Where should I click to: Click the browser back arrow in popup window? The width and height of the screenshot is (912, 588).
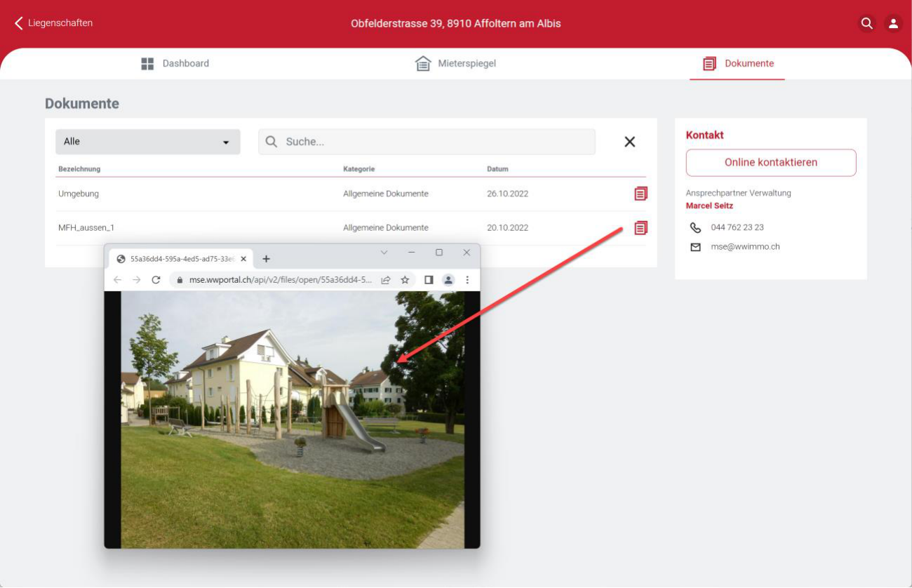117,280
